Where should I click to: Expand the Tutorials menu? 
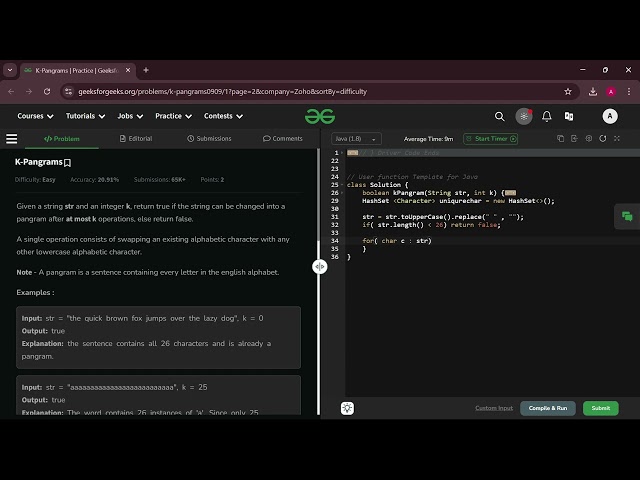point(86,116)
